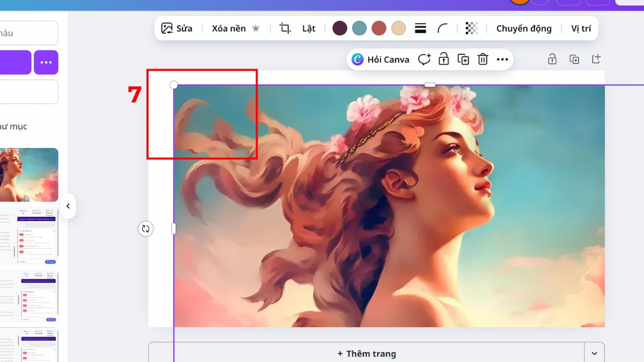Expand the Thêm trang chevron menu

pyautogui.click(x=594, y=353)
